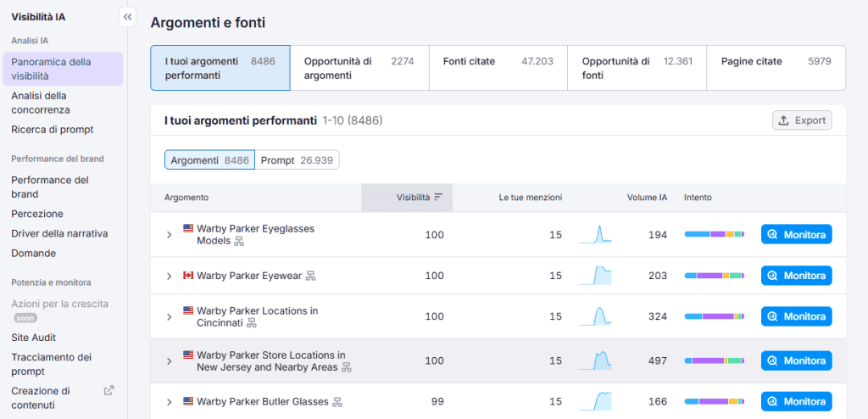Switch to the Argomenti 8486 toggle
This screenshot has width=868, height=419.
[x=210, y=159]
